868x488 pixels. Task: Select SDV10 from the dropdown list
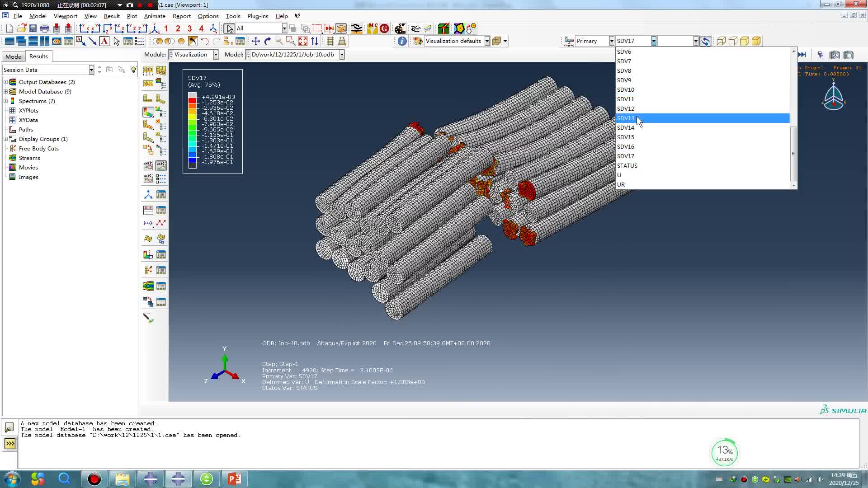703,89
